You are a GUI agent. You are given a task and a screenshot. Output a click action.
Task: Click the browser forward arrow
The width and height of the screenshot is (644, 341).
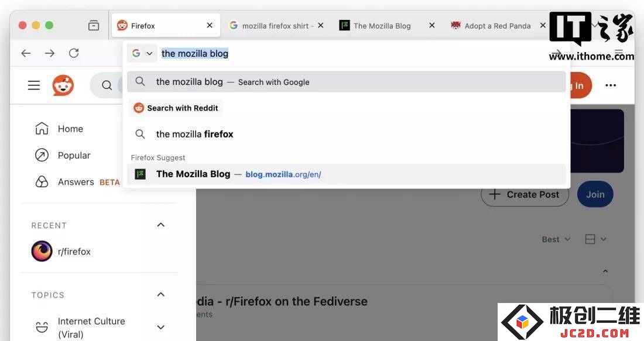pos(50,53)
